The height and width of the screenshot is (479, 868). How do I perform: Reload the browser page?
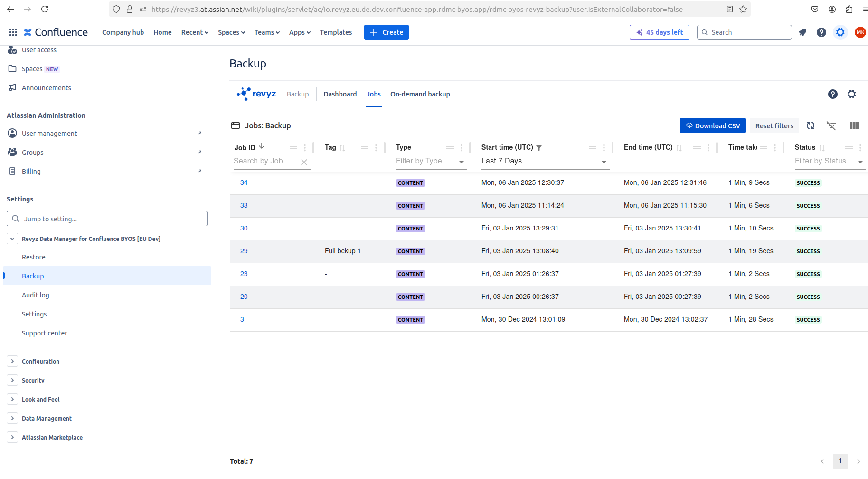point(45,9)
